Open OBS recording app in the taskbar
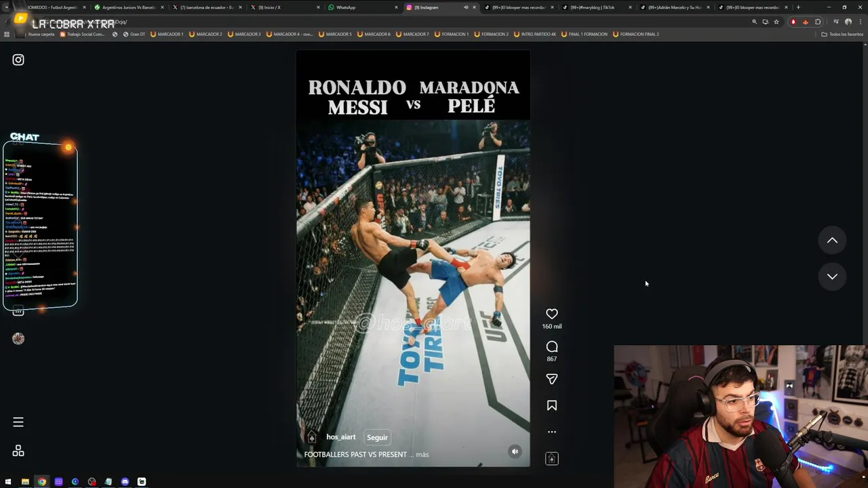The height and width of the screenshot is (488, 868). pos(92,482)
